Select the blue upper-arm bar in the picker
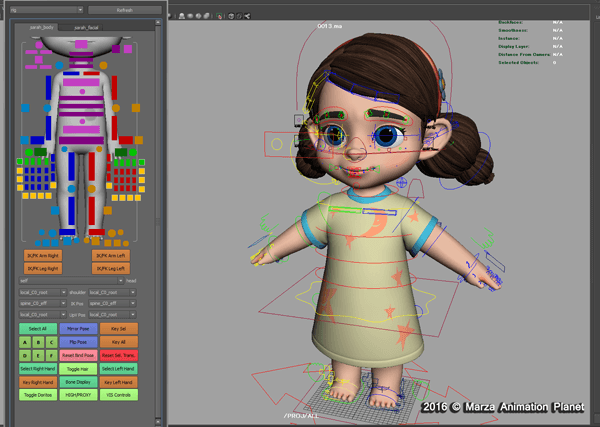Image resolution: width=600 pixels, height=427 pixels. coord(49,88)
